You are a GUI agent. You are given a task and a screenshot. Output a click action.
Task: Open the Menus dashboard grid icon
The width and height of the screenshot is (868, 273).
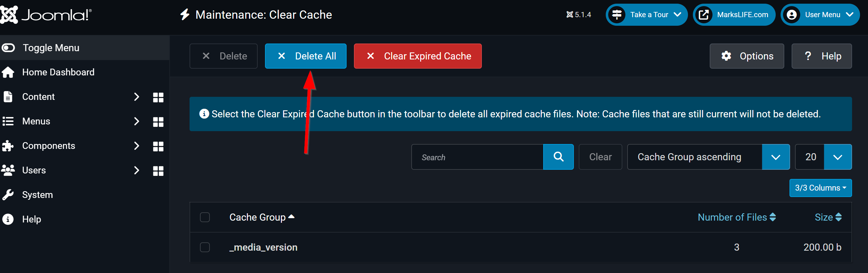[x=158, y=122]
